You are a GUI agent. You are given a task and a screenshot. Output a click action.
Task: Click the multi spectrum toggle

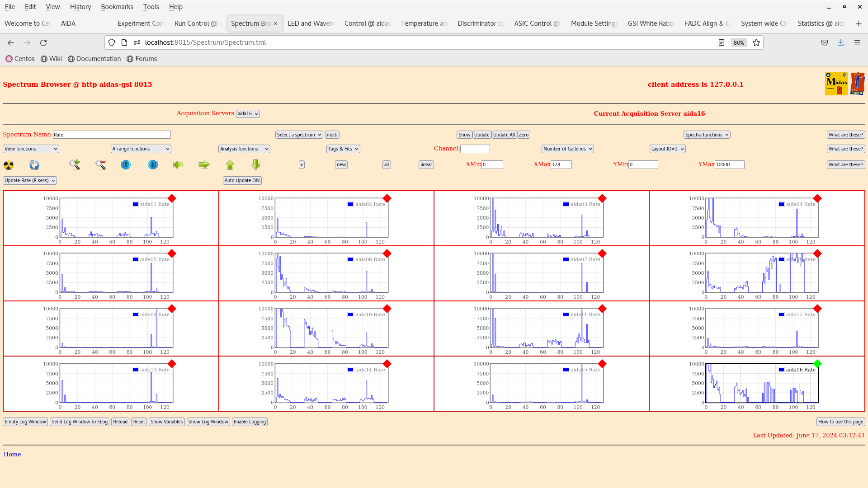coord(331,134)
